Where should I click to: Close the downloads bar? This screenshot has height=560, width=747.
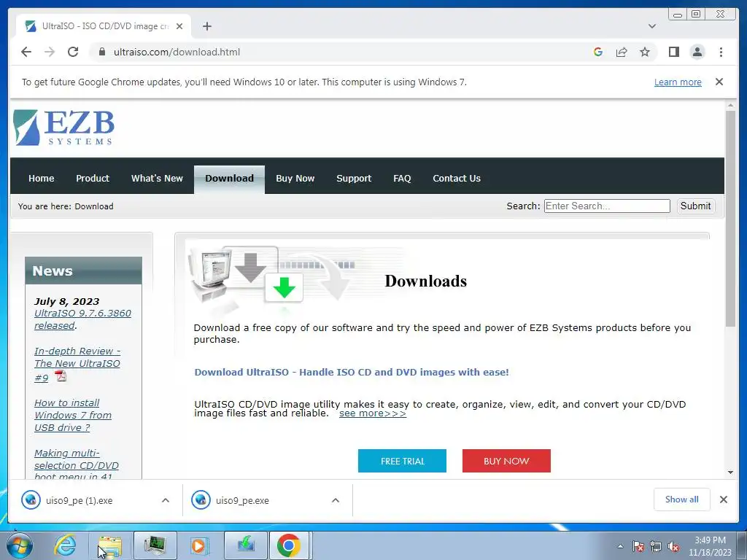723,499
